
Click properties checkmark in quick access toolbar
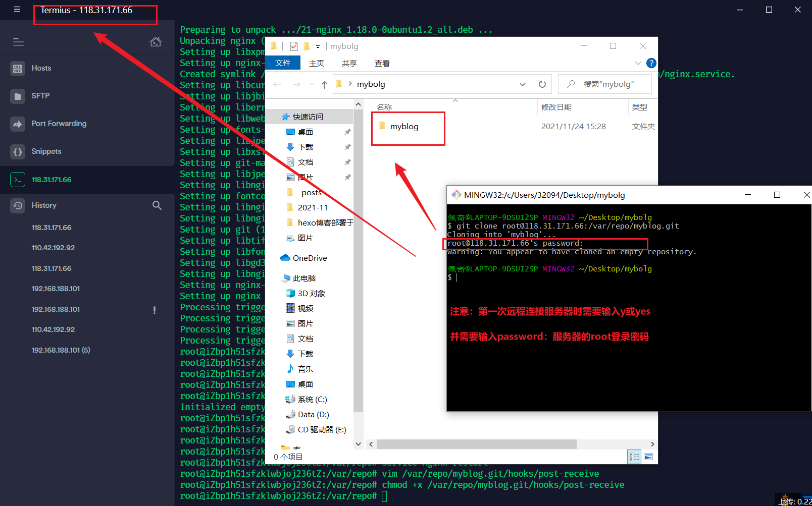click(x=294, y=46)
